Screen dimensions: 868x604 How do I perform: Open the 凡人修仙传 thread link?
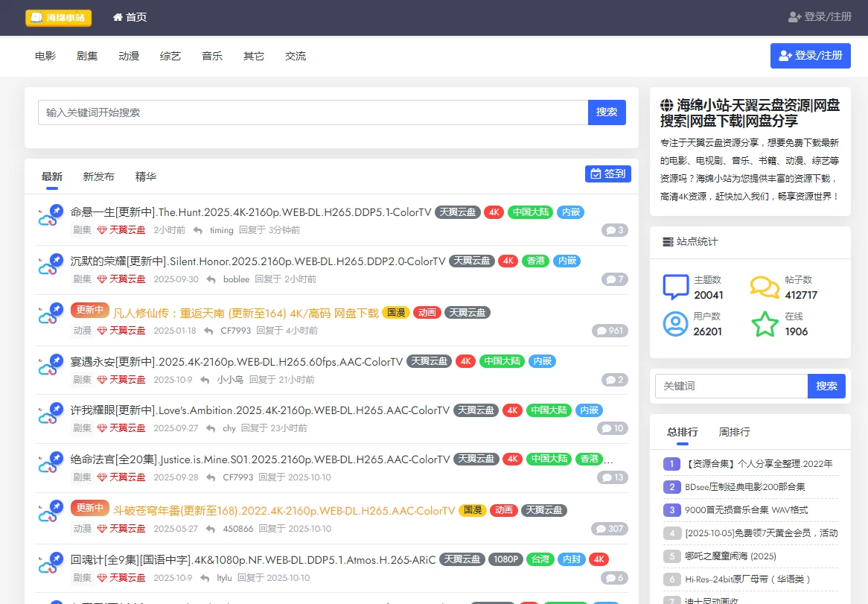[x=246, y=313]
